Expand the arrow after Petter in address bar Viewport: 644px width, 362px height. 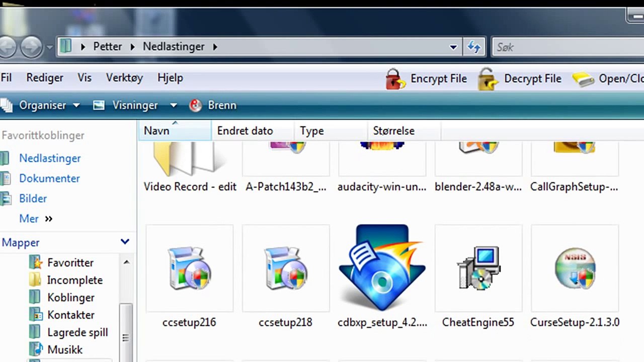click(x=132, y=47)
